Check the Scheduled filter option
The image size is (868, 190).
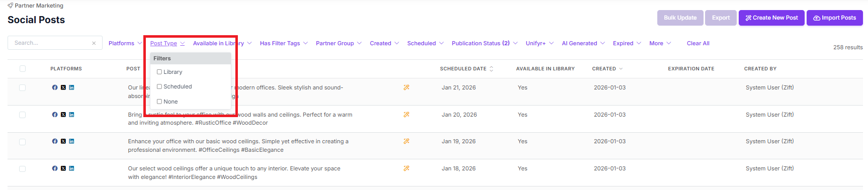[159, 86]
